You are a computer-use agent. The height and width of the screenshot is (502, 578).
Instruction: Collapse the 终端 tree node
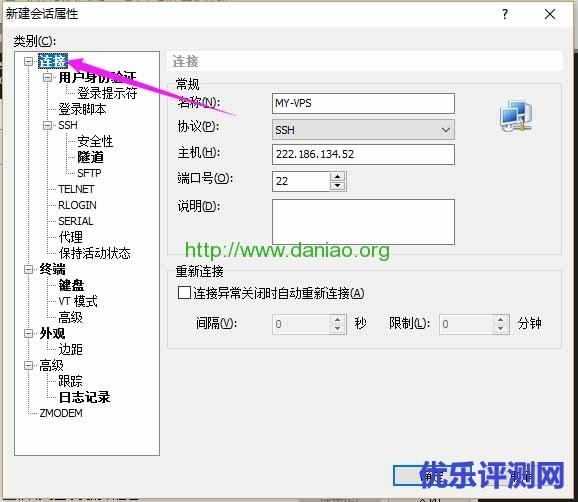28,269
